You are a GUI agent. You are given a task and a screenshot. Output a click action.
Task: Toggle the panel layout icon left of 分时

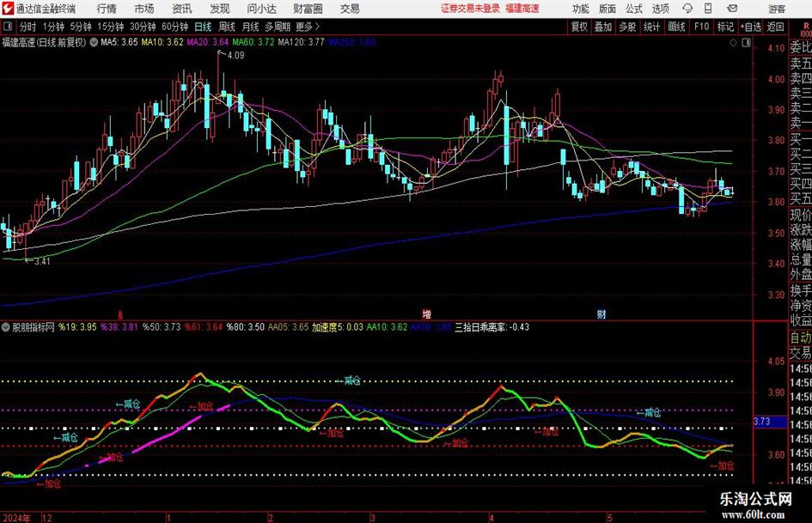(x=8, y=27)
